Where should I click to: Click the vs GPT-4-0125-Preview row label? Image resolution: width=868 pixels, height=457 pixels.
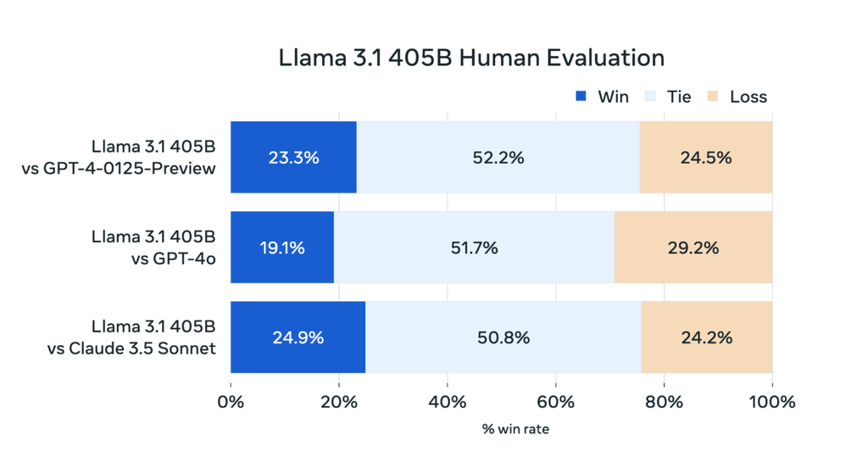119,167
